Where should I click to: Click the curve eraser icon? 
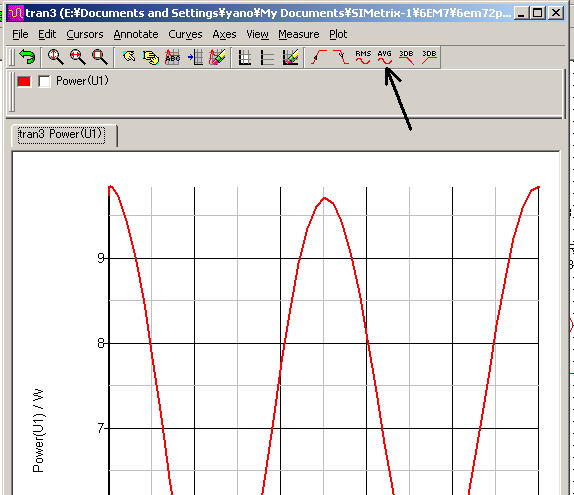tap(217, 57)
